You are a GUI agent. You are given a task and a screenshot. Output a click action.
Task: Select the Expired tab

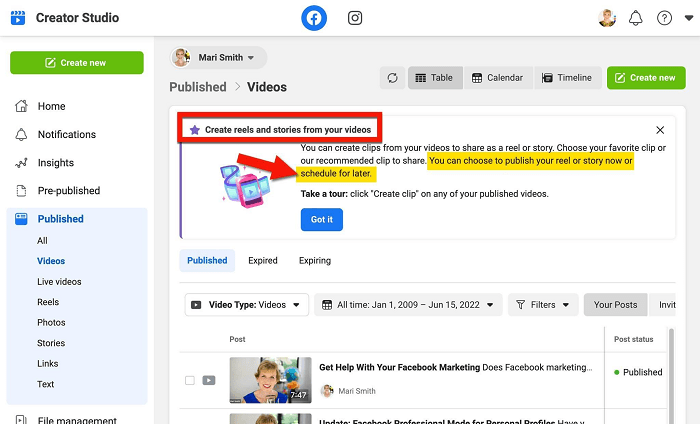point(263,260)
